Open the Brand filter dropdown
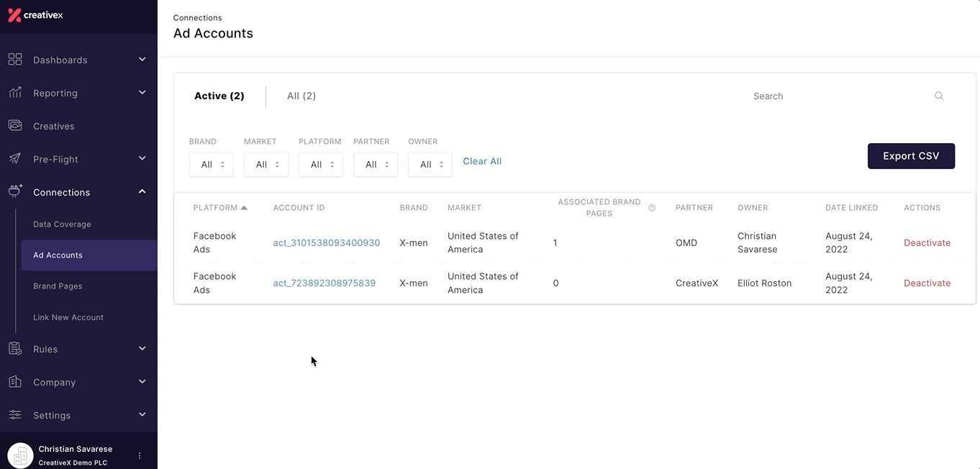This screenshot has height=469, width=980. click(212, 164)
